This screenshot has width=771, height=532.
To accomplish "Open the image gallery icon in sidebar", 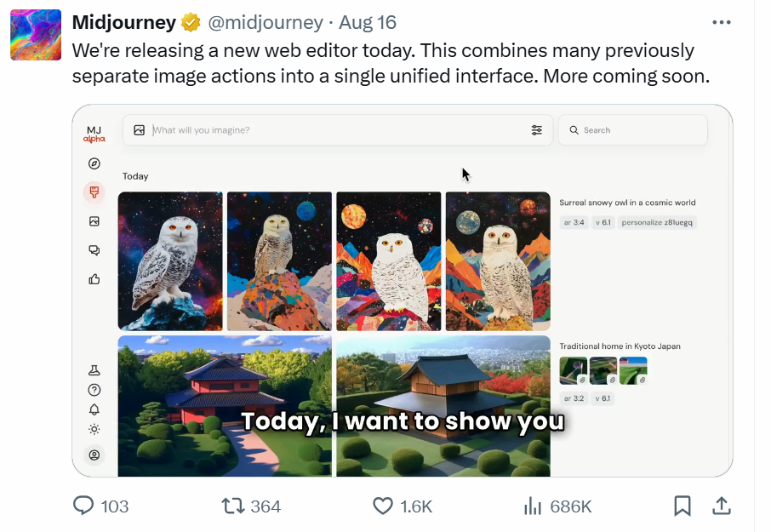I will tap(94, 221).
